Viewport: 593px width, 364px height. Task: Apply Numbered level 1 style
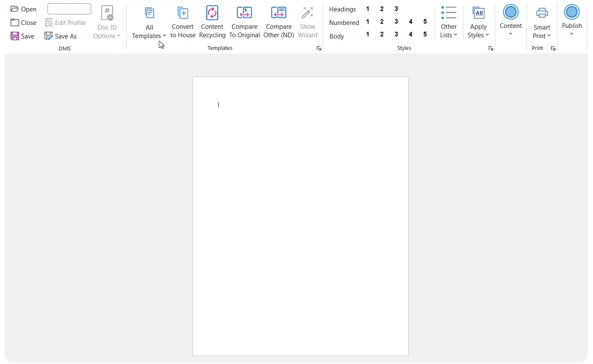[368, 22]
